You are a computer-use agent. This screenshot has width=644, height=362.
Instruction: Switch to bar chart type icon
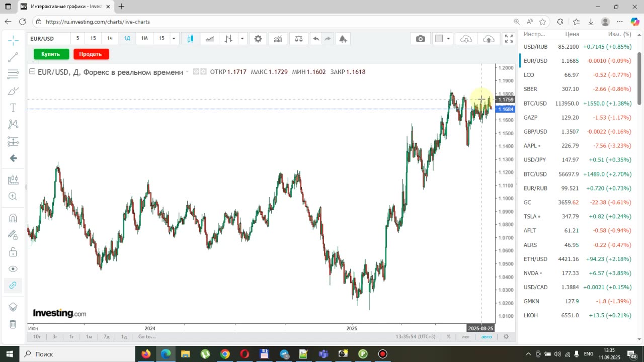pos(228,39)
